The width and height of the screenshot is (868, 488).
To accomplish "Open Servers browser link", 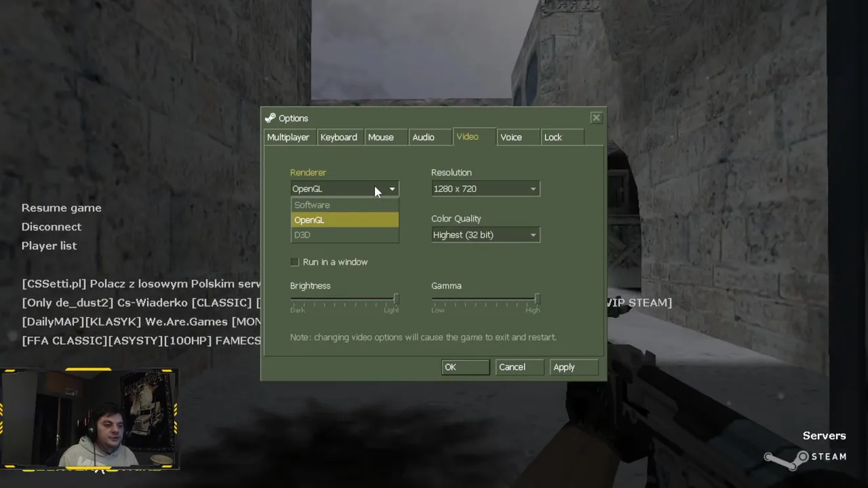I will pos(824,436).
